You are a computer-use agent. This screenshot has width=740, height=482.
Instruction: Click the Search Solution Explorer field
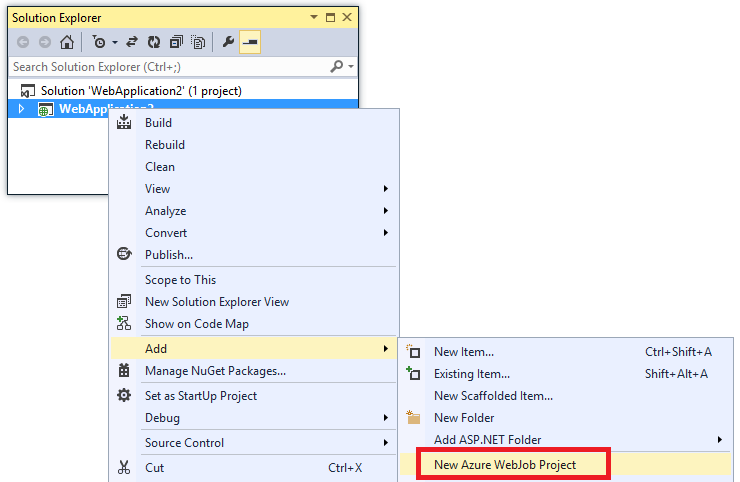coord(170,67)
